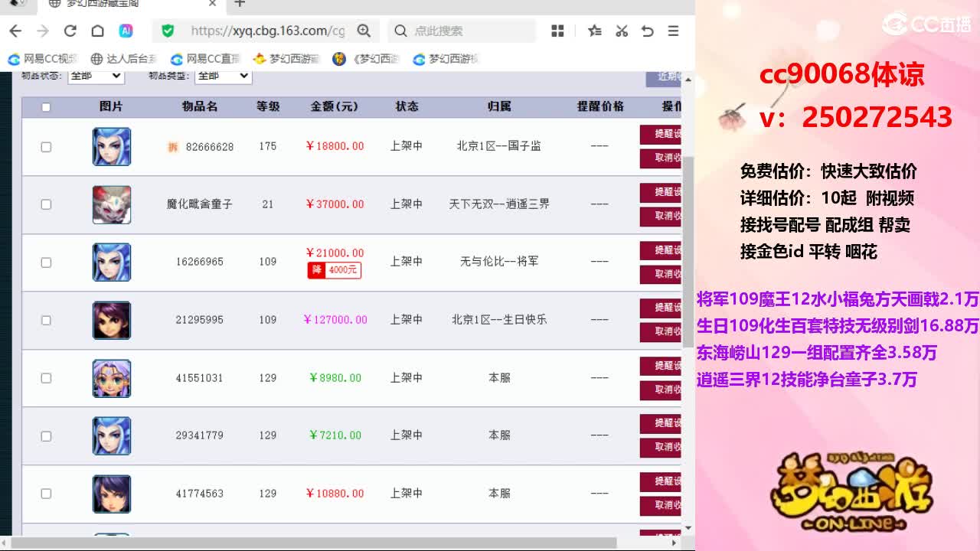Click the 拆 badge beside 82666628
The width and height of the screenshot is (980, 551).
tap(173, 147)
